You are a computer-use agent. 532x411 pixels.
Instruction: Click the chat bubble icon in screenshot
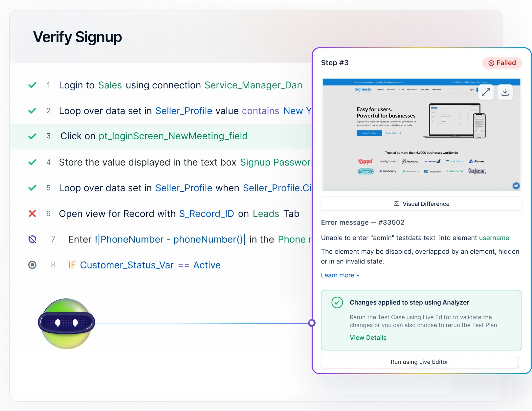516,186
